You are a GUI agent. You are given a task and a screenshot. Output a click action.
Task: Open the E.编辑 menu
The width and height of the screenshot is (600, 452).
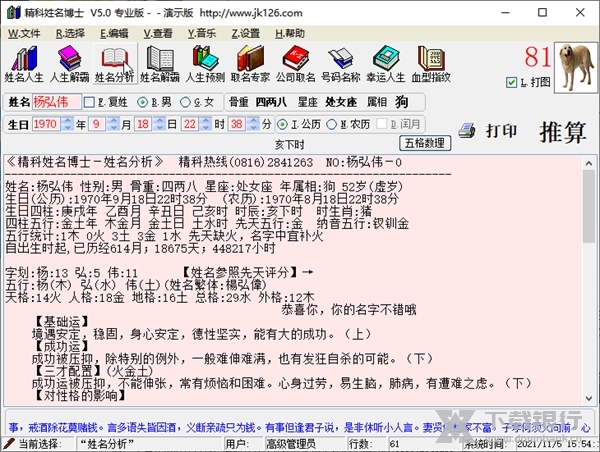[x=114, y=34]
